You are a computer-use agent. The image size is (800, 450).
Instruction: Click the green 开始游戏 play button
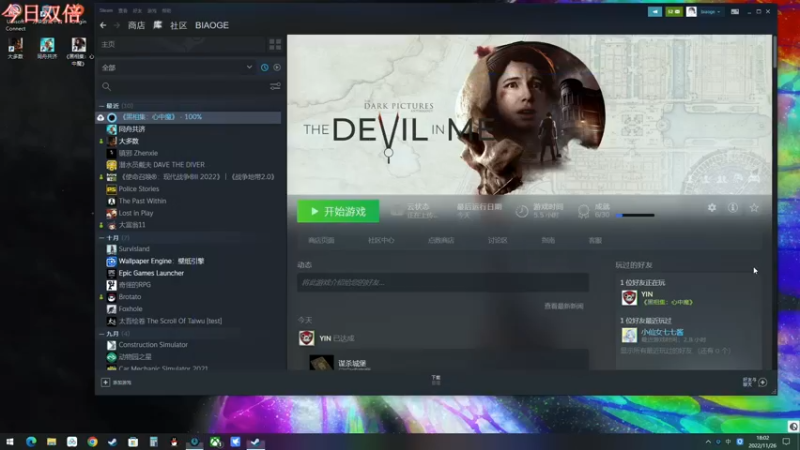(338, 211)
